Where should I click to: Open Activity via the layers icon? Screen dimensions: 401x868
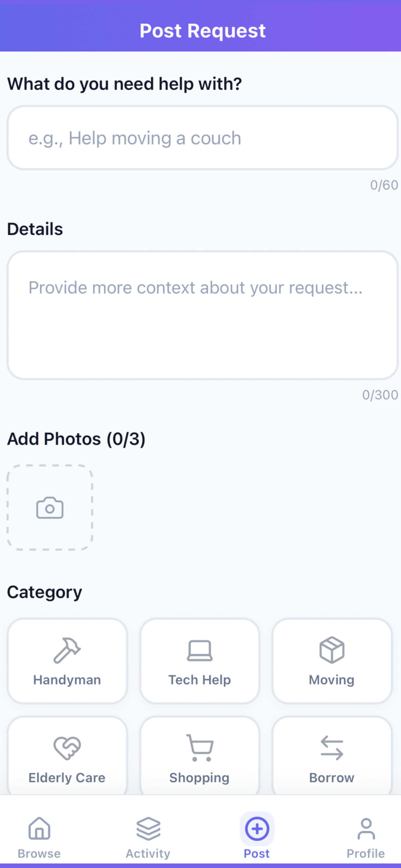148,828
